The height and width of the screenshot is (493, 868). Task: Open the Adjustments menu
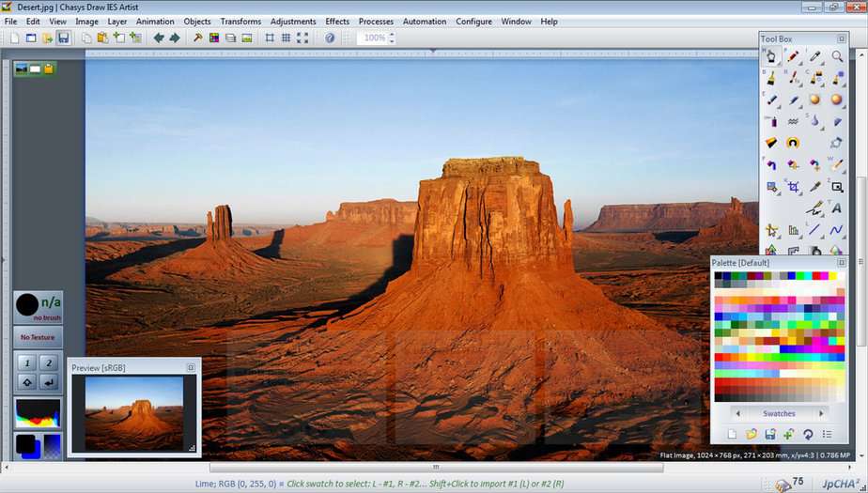coord(293,21)
